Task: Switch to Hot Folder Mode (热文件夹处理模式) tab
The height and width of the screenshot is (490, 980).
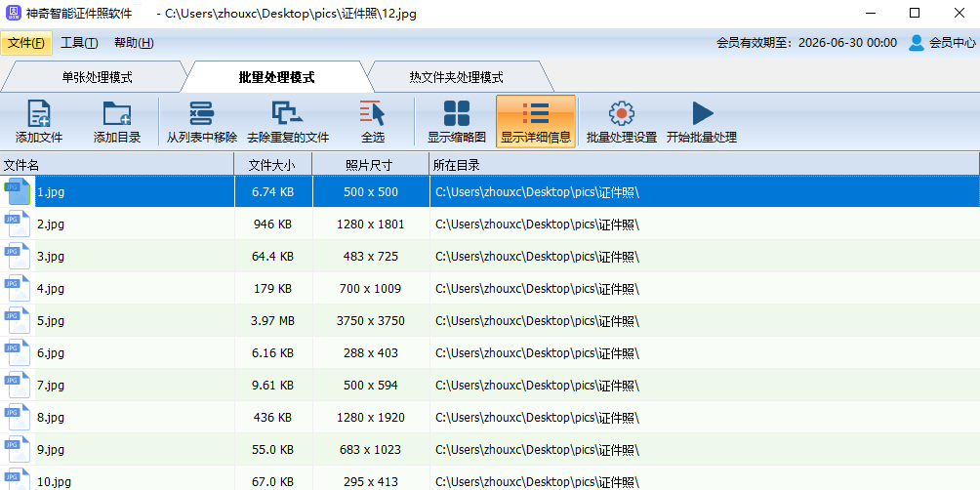Action: pyautogui.click(x=456, y=77)
